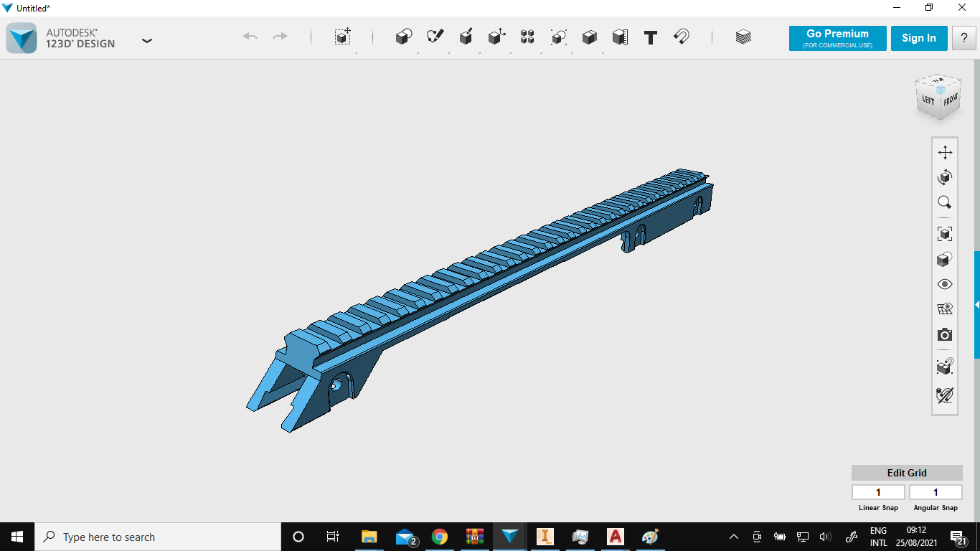The height and width of the screenshot is (551, 980).
Task: Select the FRONT face of view cube
Action: 950,100
